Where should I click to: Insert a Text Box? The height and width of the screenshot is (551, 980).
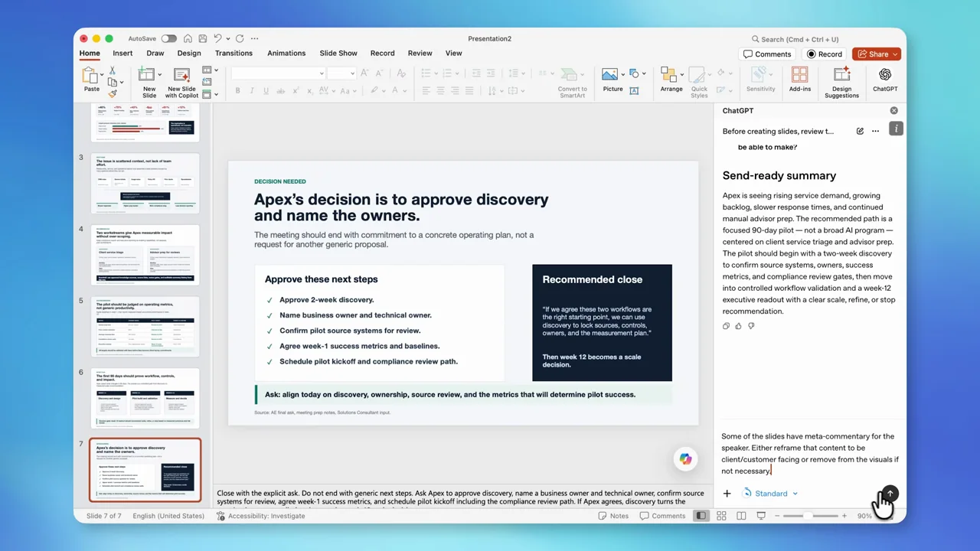pyautogui.click(x=634, y=90)
